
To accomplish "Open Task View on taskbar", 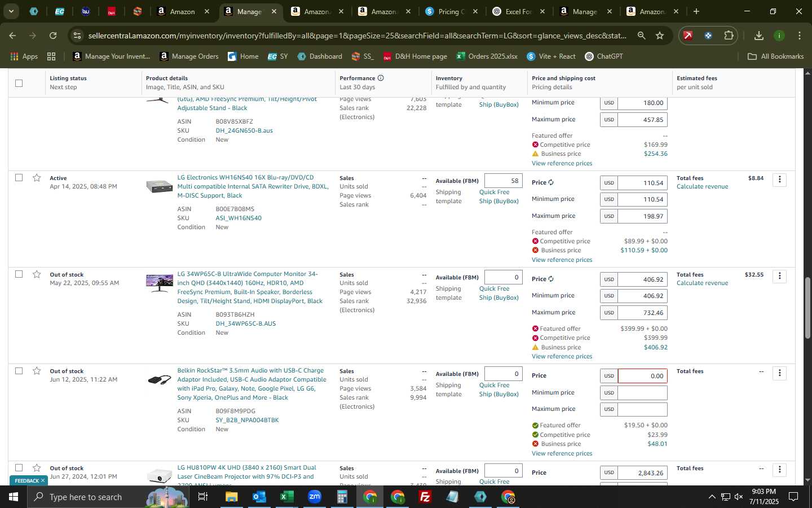I will tap(202, 497).
